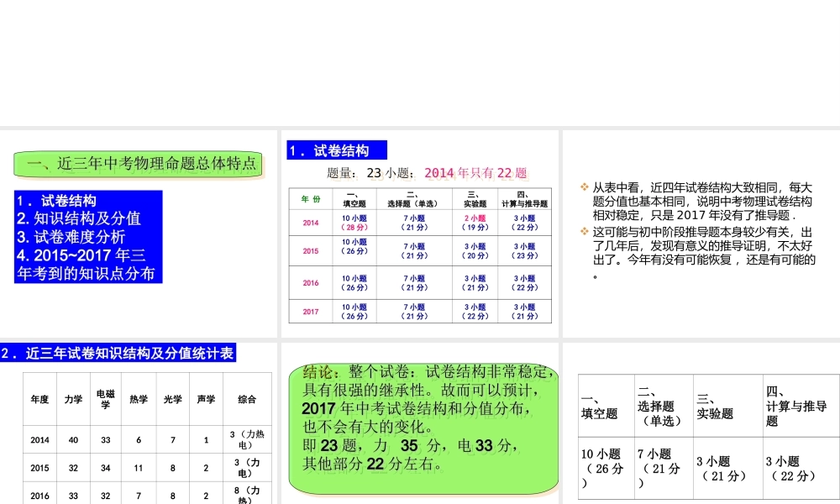
Task: Click the header '声学' in statistics table
Action: coord(206,400)
